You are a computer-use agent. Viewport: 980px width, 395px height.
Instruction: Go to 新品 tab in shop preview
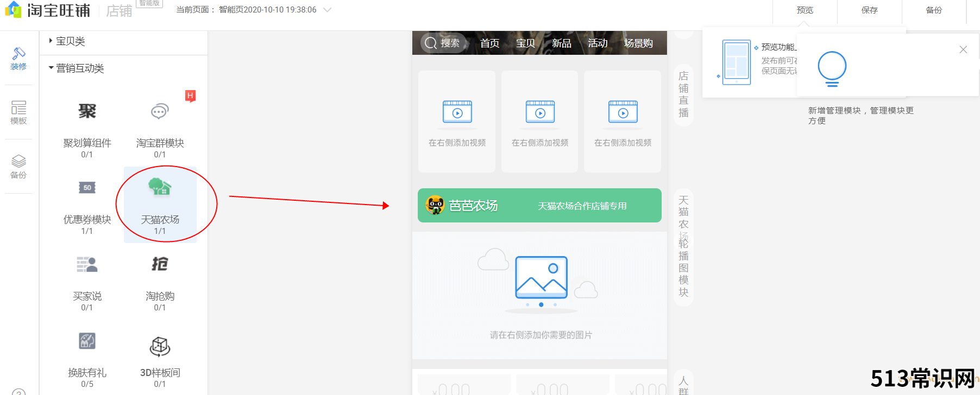(x=561, y=43)
